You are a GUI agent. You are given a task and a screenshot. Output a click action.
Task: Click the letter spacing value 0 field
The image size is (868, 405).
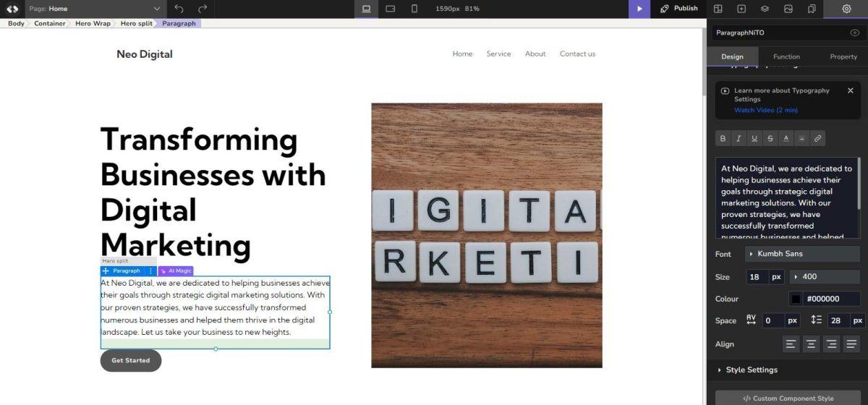pos(773,320)
